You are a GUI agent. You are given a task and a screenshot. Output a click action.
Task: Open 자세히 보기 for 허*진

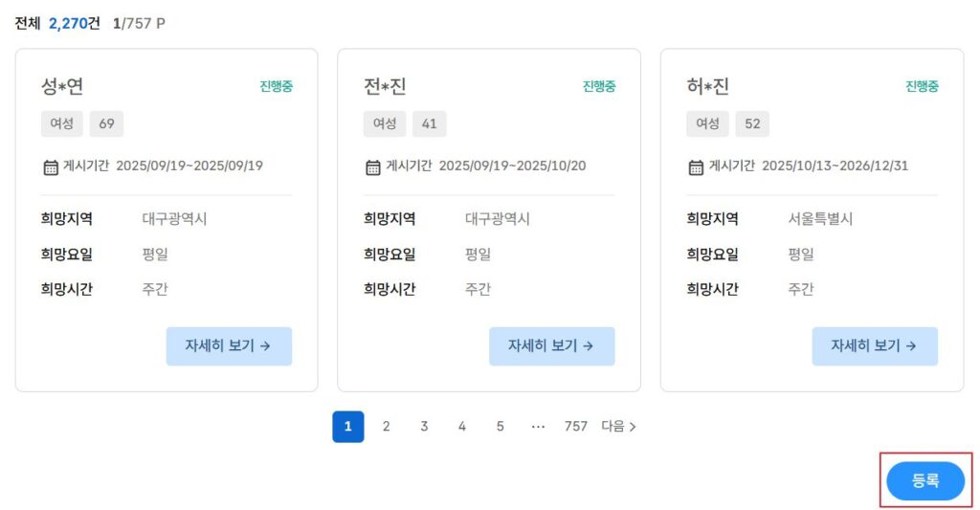(875, 345)
